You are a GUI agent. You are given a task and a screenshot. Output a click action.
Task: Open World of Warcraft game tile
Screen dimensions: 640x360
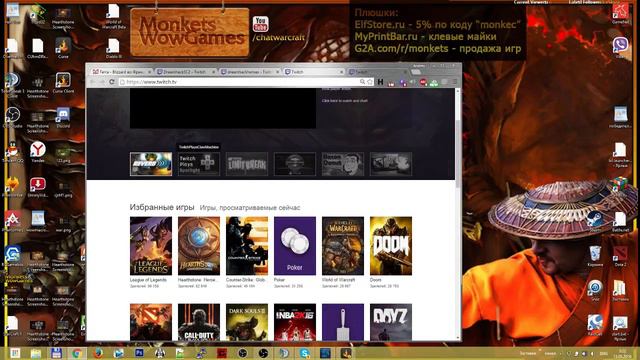(343, 246)
